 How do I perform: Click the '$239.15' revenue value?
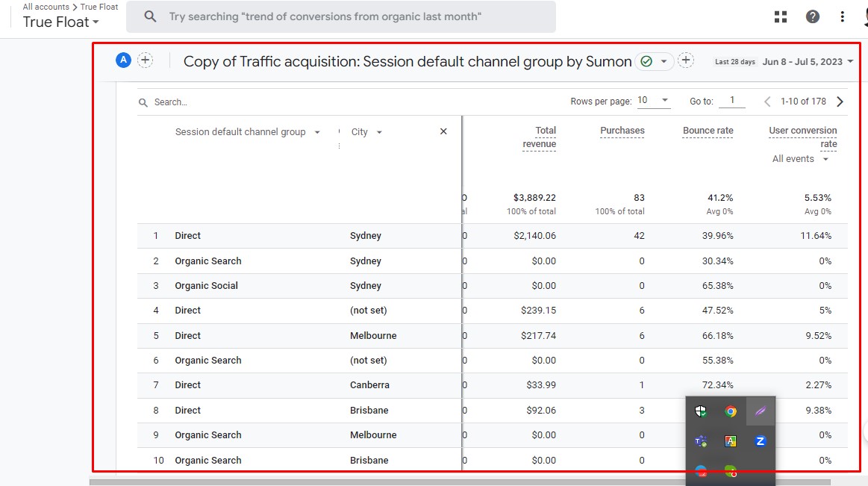538,311
